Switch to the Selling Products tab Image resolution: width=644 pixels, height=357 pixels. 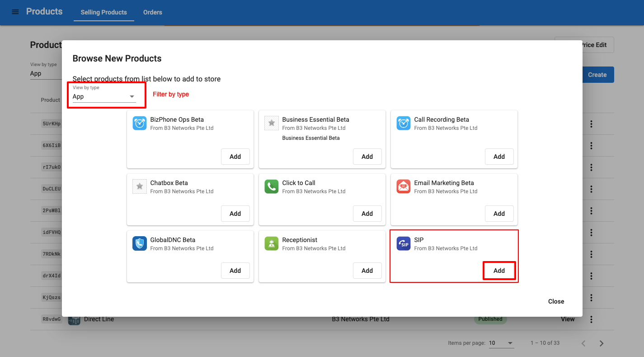[104, 12]
